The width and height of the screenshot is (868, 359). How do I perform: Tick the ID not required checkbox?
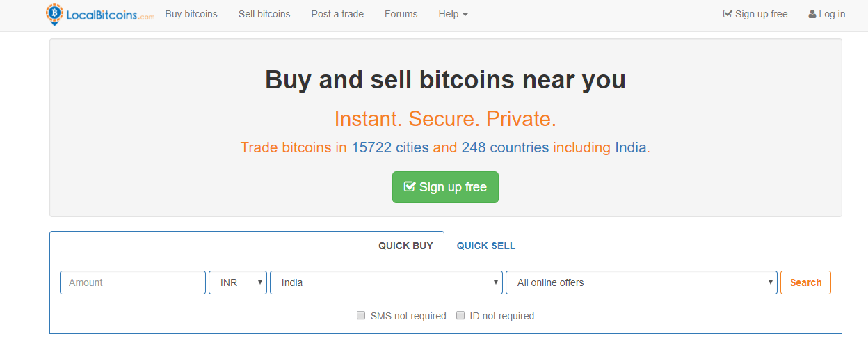click(x=460, y=315)
